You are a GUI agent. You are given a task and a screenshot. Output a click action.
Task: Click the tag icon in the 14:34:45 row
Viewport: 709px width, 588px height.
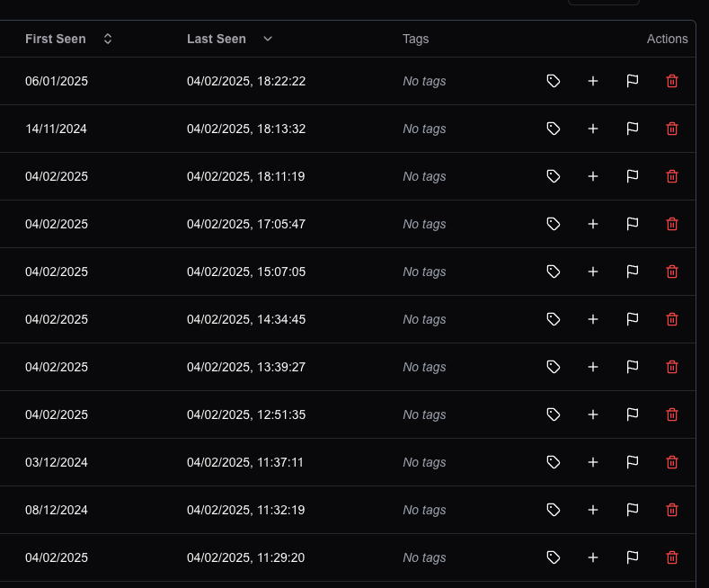(x=554, y=319)
